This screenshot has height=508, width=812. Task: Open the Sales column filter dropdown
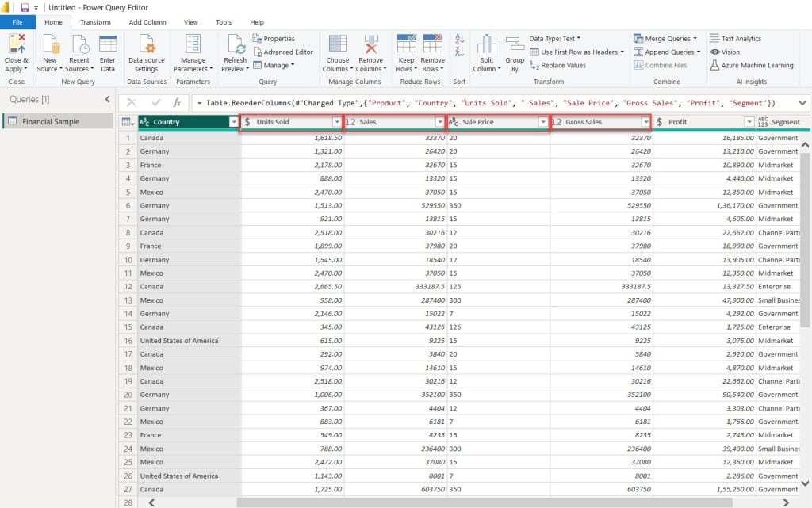pos(439,122)
